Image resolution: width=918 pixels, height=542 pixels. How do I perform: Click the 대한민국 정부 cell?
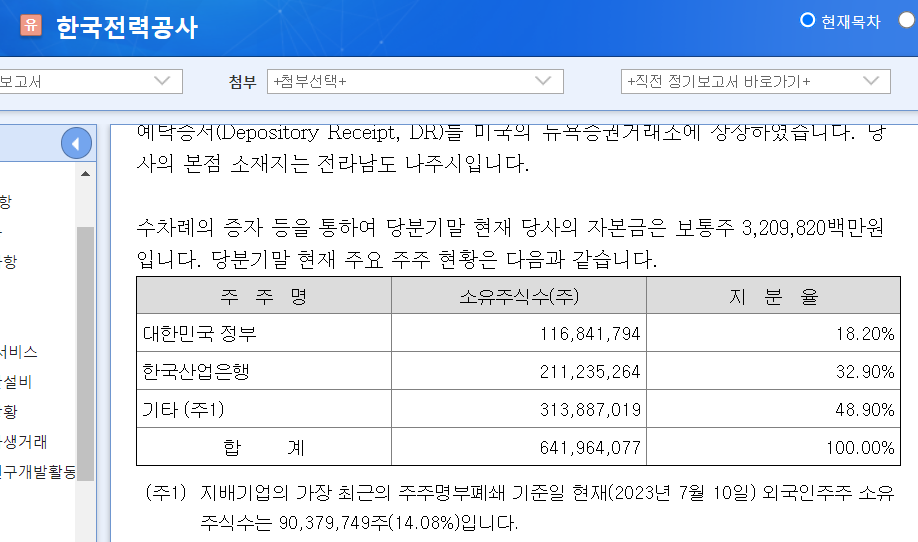(264, 333)
